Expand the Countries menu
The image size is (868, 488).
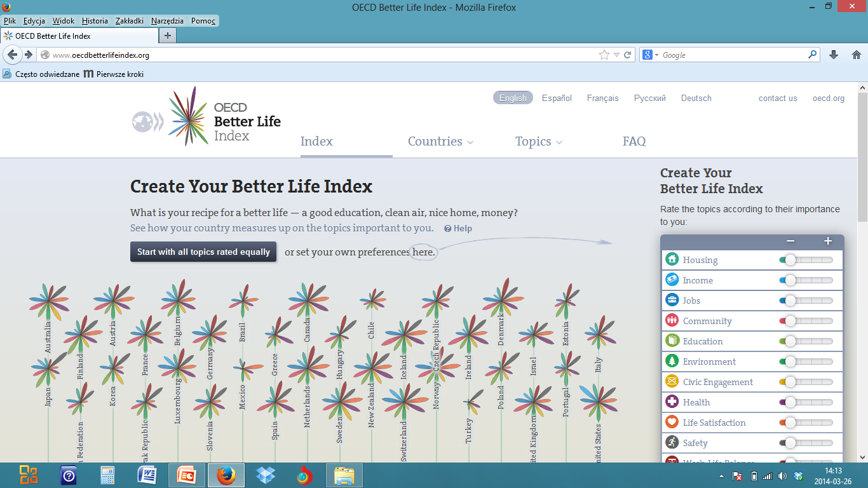coord(440,141)
